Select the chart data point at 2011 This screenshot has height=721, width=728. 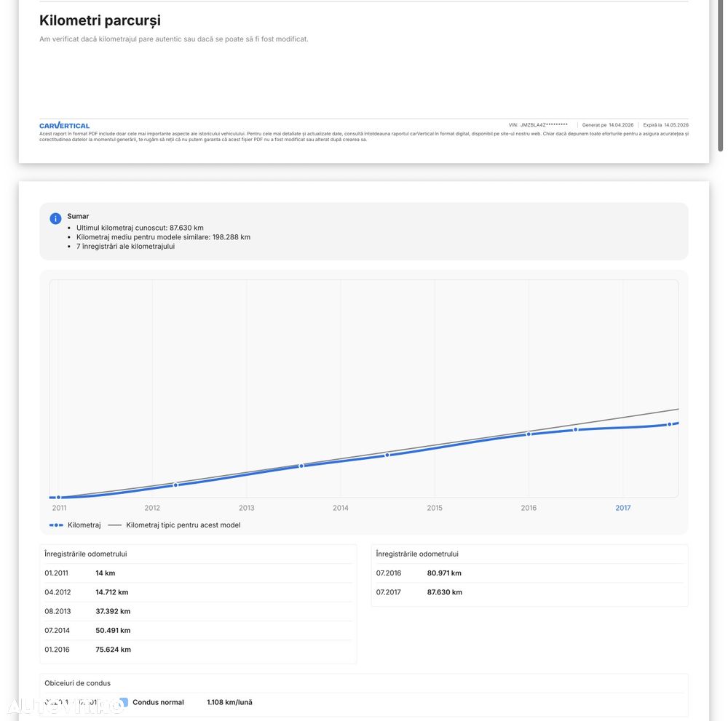click(x=58, y=498)
